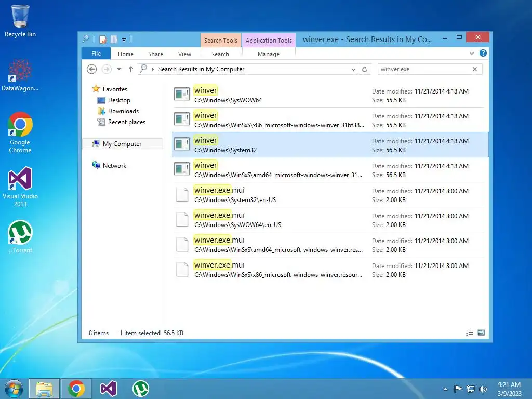
Task: Select winver in WinSxS amd64_microsoft-windows-winver_31
Action: click(x=329, y=170)
